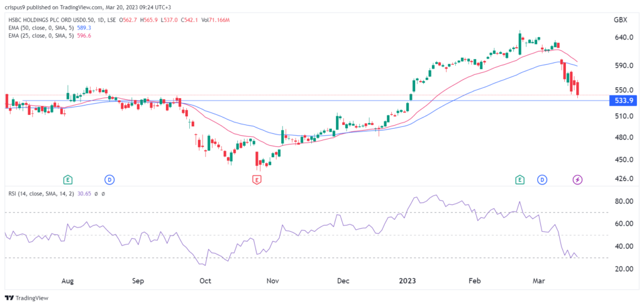Click the Aug label on time axis
The height and width of the screenshot is (306, 644).
pyautogui.click(x=68, y=281)
